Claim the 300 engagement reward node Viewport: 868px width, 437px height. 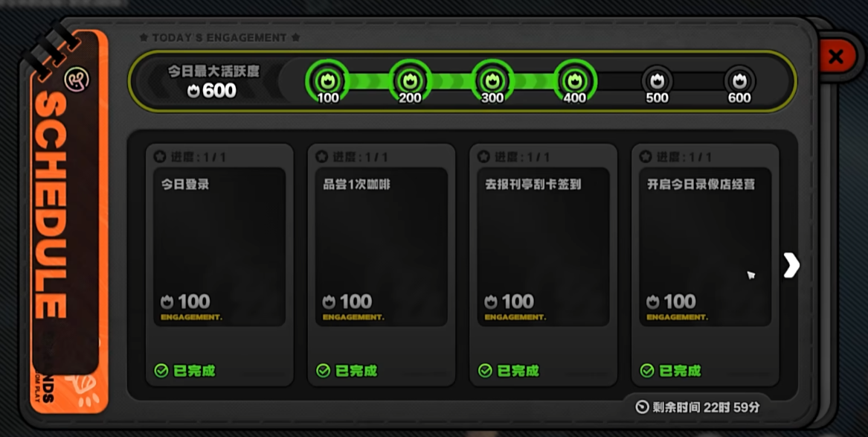tap(492, 81)
